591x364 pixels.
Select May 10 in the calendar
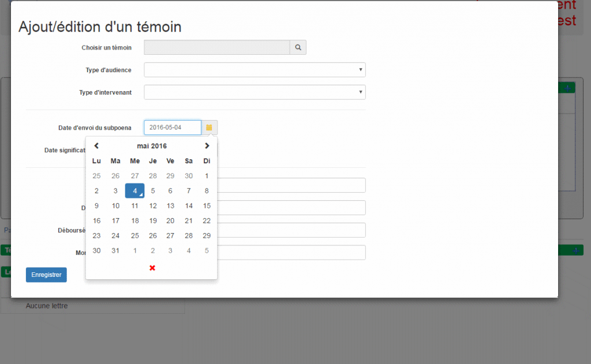point(115,206)
